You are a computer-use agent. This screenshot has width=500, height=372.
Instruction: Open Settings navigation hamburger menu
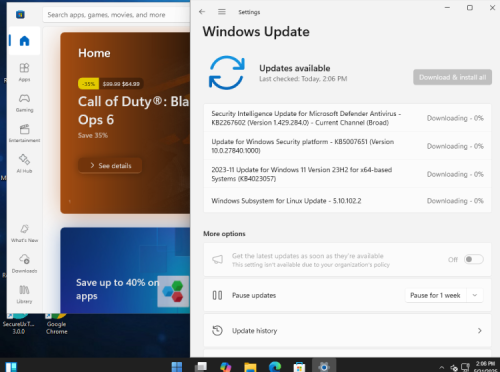(222, 12)
